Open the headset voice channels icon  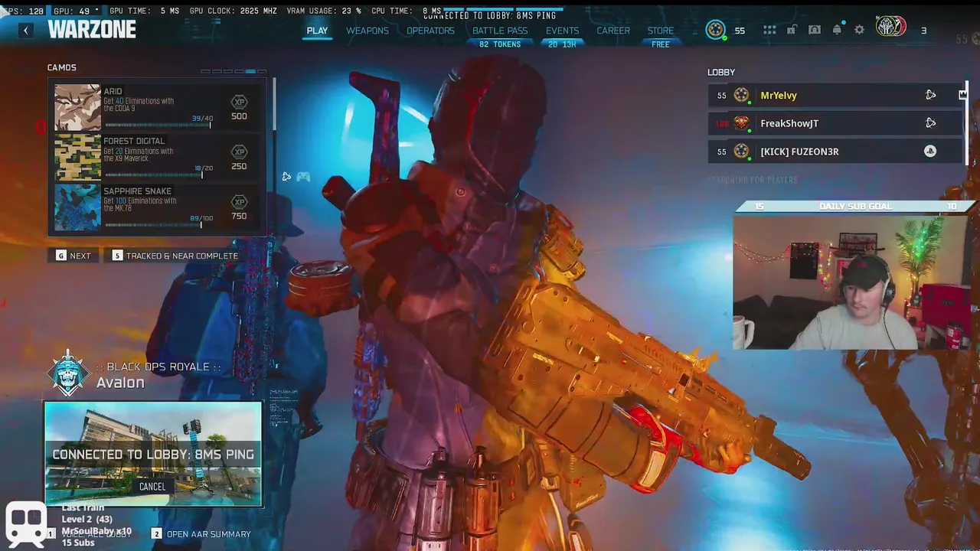pos(815,30)
